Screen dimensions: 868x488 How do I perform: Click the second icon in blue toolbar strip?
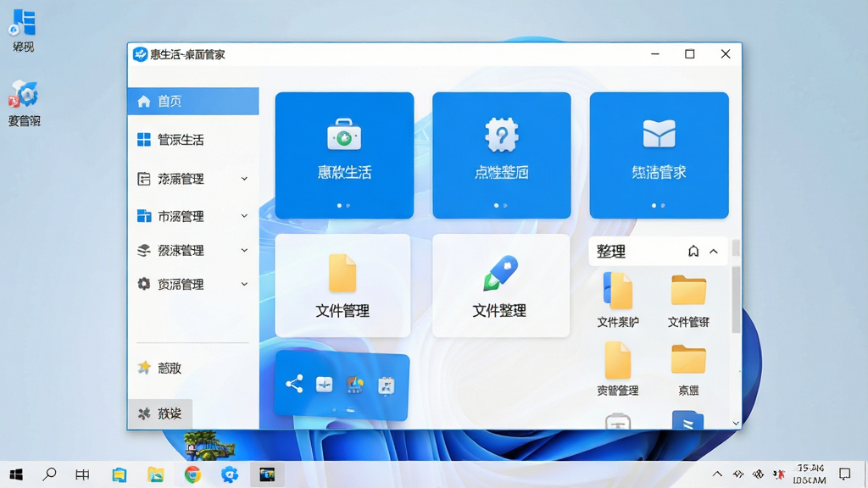(x=325, y=385)
